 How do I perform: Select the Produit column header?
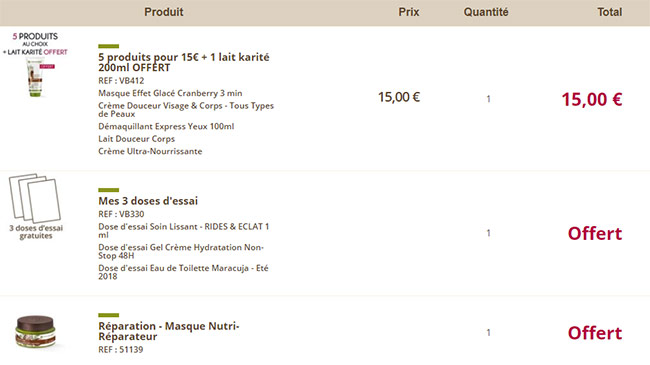click(x=164, y=12)
